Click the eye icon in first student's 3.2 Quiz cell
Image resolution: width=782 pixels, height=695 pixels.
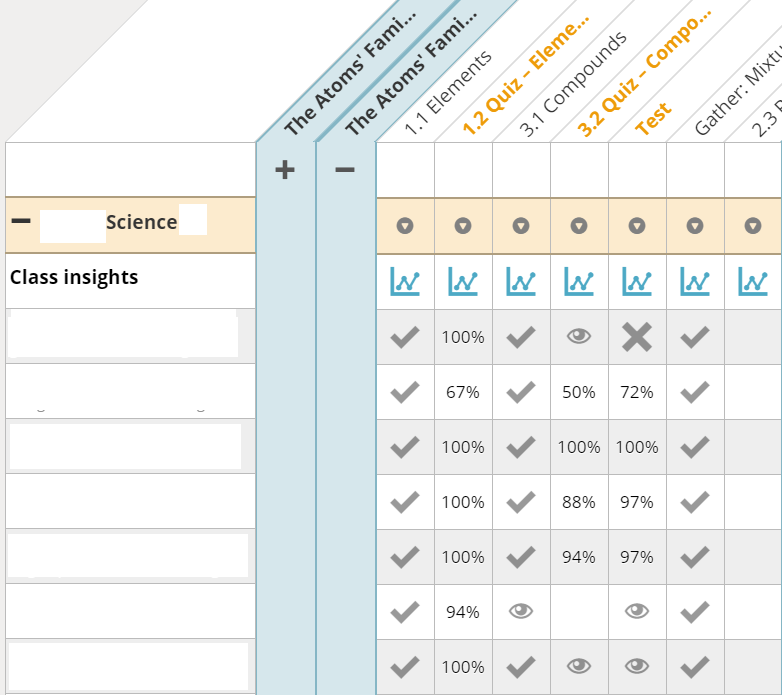click(x=579, y=337)
